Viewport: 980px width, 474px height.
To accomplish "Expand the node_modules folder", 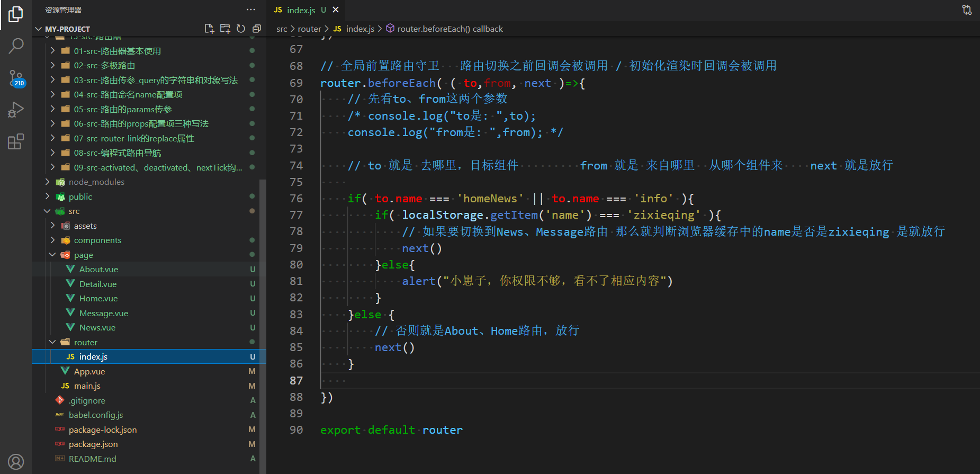I will pos(47,182).
